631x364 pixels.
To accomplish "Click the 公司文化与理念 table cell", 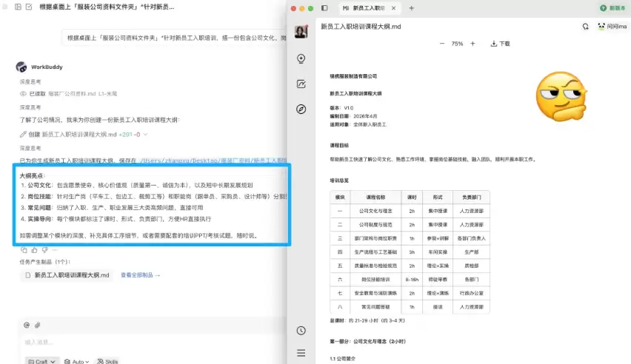I will click(375, 211).
